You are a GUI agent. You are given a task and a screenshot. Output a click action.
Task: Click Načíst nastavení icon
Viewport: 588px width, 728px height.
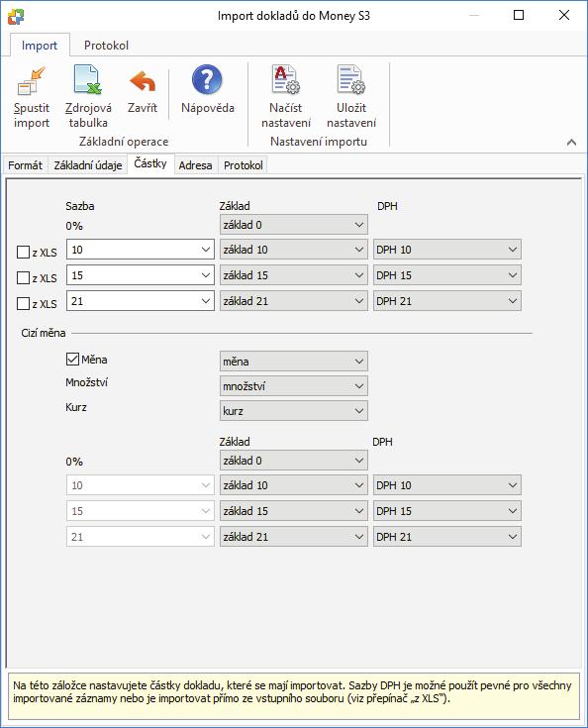coord(285,80)
